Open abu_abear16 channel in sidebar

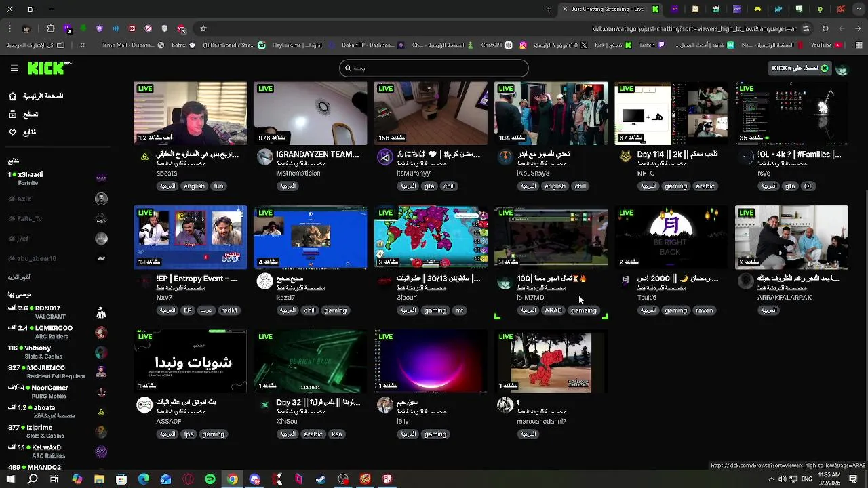(x=58, y=258)
